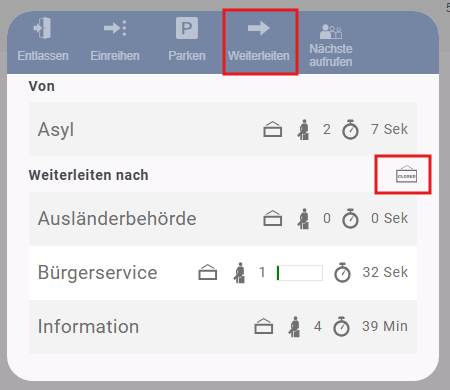Click the stopwatch icon in Asyl row
This screenshot has height=390, width=450.
(350, 129)
